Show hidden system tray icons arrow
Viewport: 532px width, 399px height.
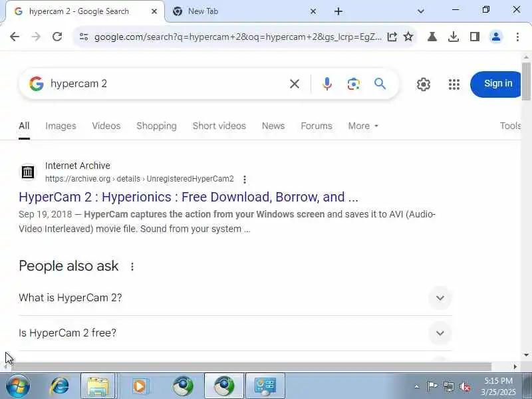(x=417, y=386)
